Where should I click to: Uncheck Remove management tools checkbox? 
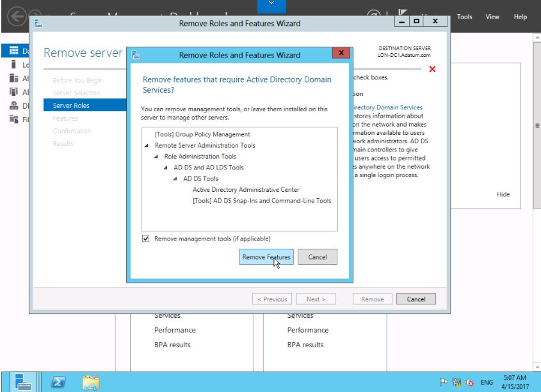coord(145,239)
